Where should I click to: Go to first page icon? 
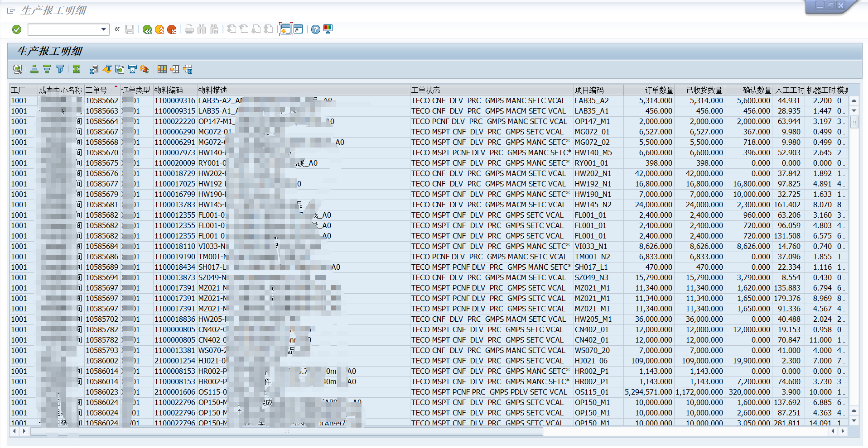[231, 29]
